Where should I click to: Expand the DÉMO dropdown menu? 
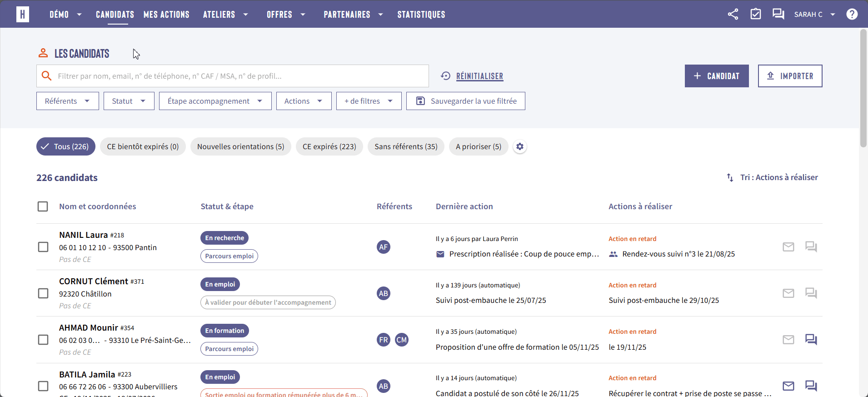click(66, 15)
